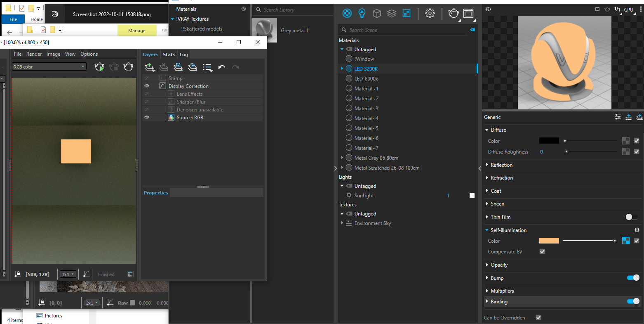
Task: Uncheck the Self-illumination texture checkbox
Action: [637, 241]
